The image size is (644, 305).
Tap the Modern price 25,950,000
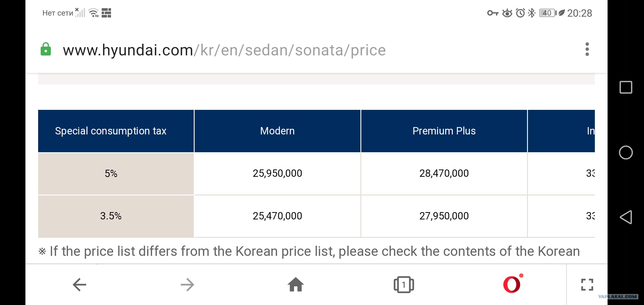click(277, 173)
